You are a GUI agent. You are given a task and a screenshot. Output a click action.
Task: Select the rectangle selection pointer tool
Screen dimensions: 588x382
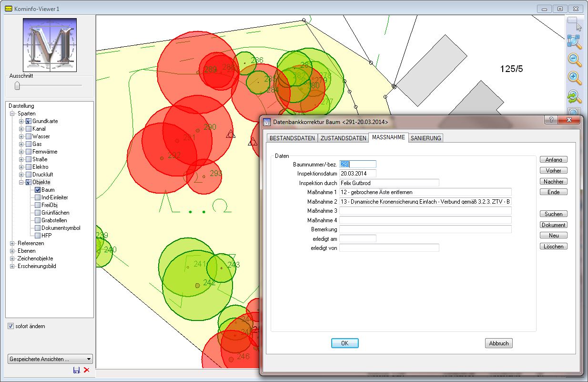[x=574, y=24]
